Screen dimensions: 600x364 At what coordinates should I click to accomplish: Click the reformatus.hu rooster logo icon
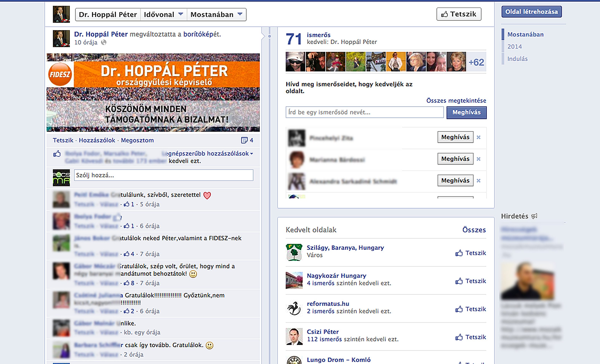point(294,308)
